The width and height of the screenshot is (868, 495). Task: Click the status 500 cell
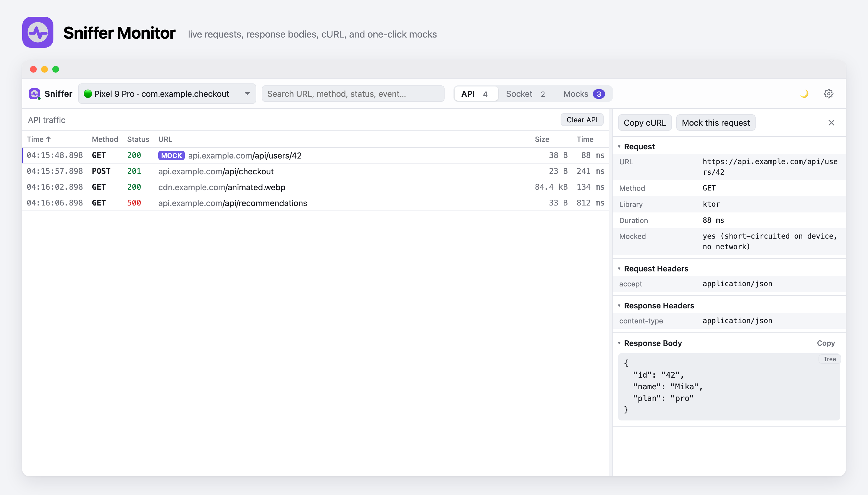tap(134, 203)
